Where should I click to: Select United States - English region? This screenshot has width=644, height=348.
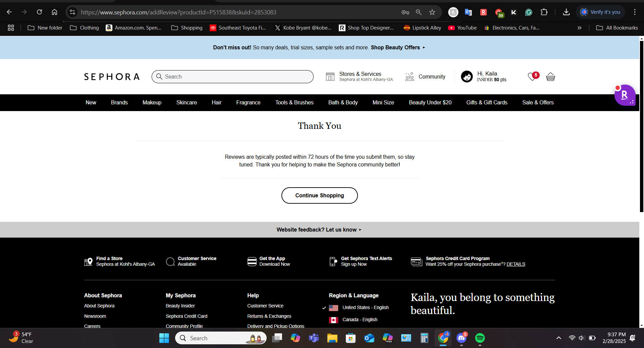(365, 308)
